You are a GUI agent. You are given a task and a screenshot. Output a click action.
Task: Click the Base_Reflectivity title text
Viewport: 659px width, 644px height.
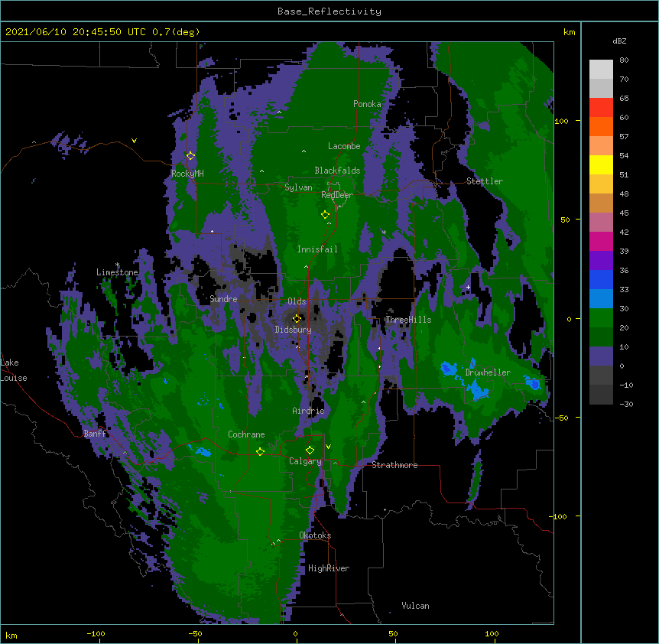pos(329,11)
